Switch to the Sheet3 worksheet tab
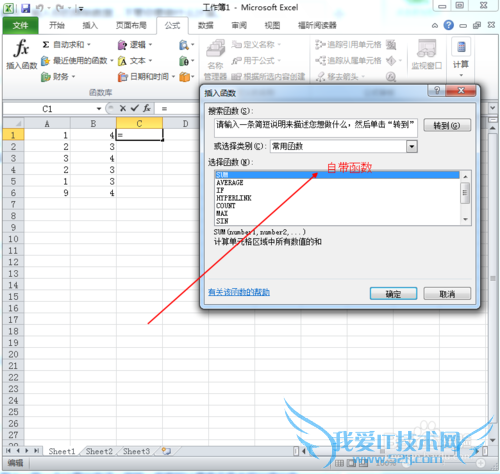Image resolution: width=500 pixels, height=474 pixels. [136, 451]
